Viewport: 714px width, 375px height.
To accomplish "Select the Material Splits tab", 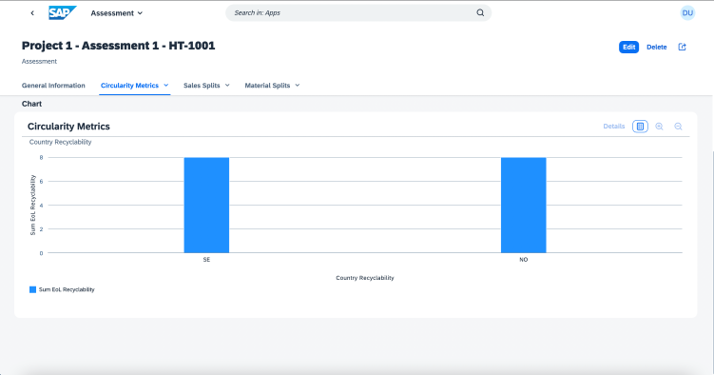I will coord(267,85).
